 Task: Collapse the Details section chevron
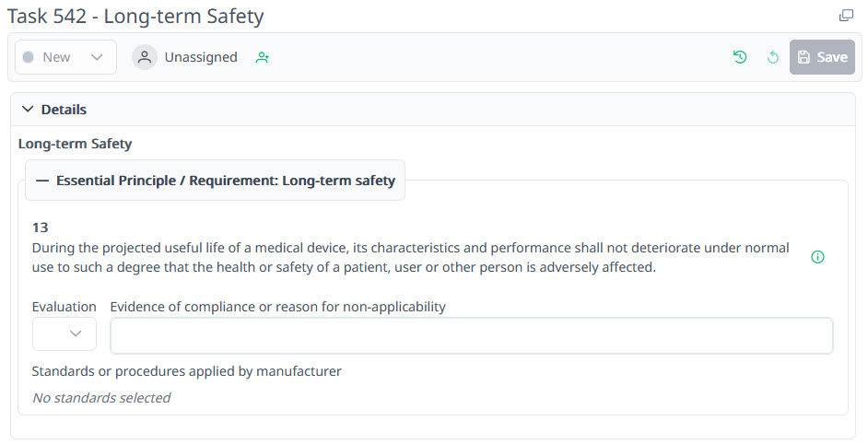(x=27, y=110)
